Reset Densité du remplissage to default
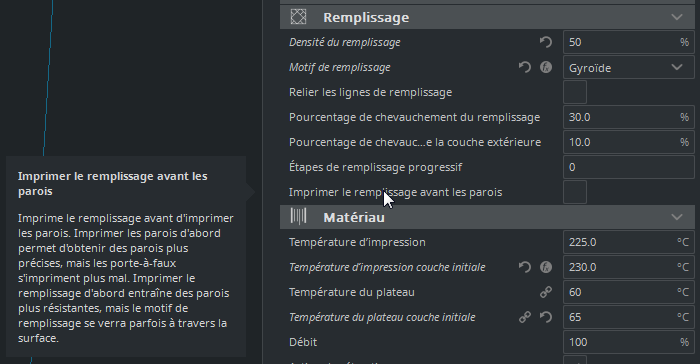Viewport: 700px width, 364px height. click(x=546, y=42)
